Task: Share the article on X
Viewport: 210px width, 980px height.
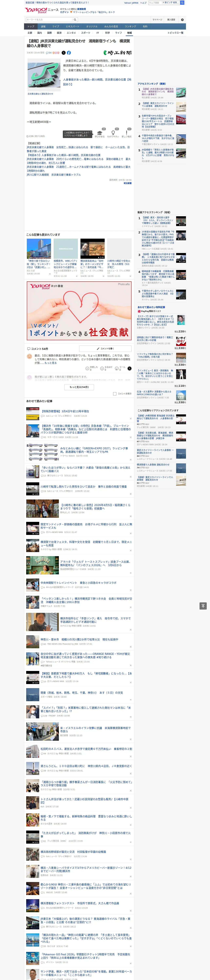Action: click(x=64, y=53)
